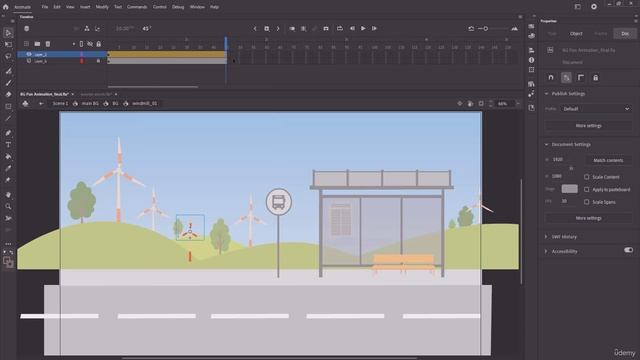Toggle show all layers as outlines
The width and height of the screenshot is (640, 360).
pos(81,44)
